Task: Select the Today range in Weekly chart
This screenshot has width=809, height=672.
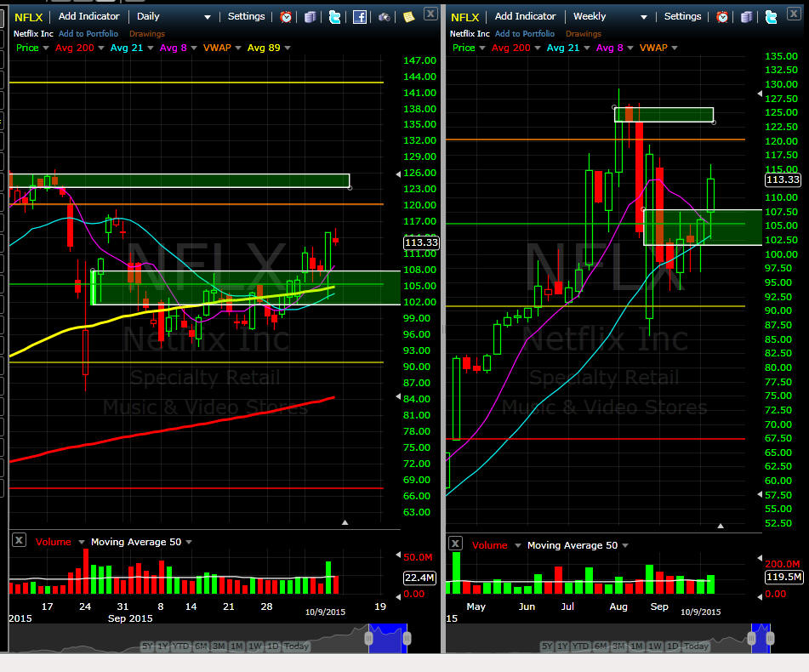Action: pos(696,646)
